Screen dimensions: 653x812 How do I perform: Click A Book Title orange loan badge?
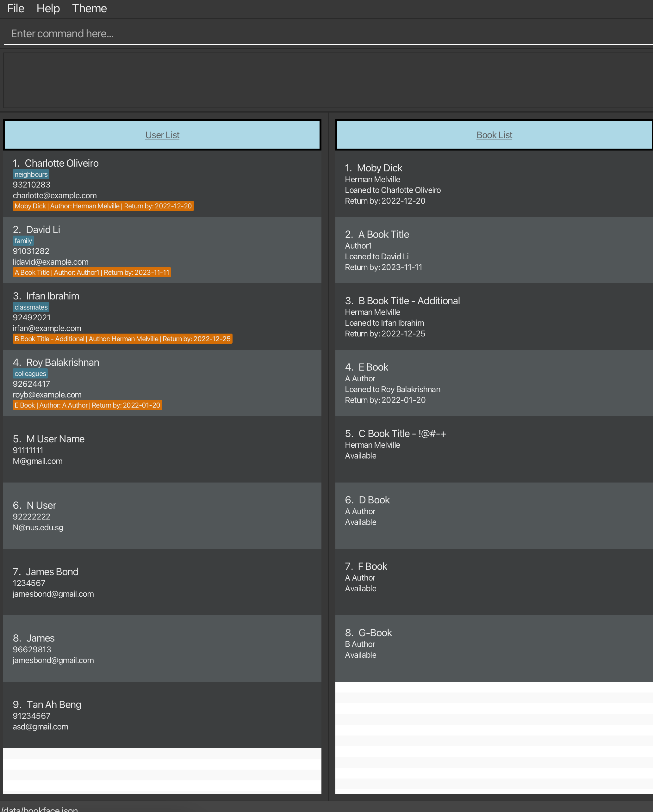point(91,272)
